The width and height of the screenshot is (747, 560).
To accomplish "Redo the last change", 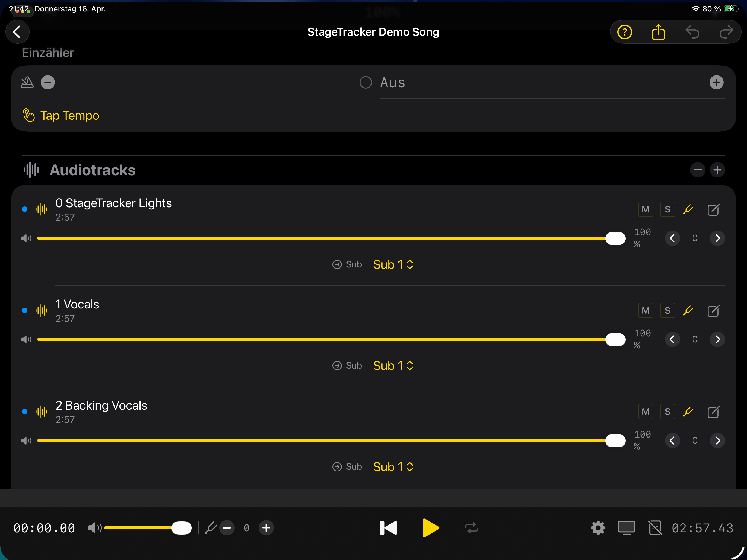I will (726, 33).
